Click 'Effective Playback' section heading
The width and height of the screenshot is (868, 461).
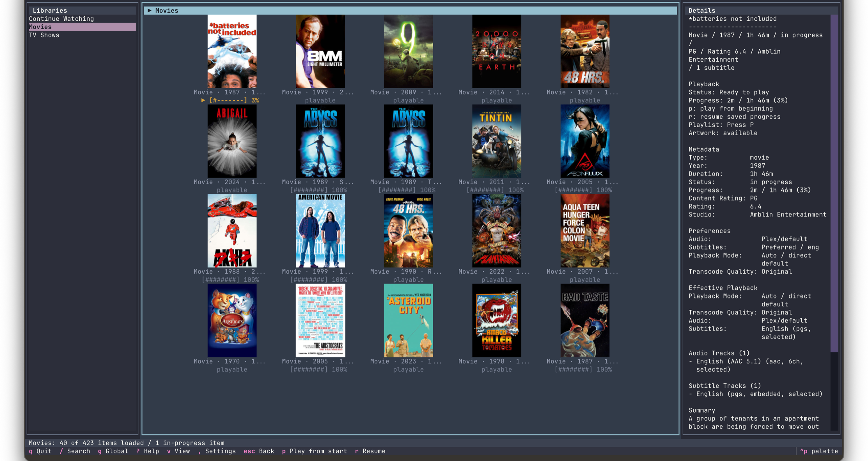[x=723, y=288]
